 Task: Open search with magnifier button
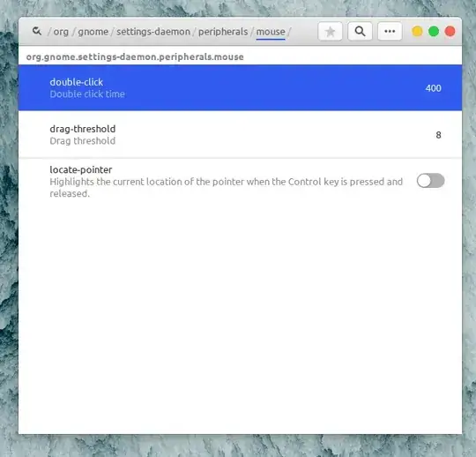tap(360, 31)
